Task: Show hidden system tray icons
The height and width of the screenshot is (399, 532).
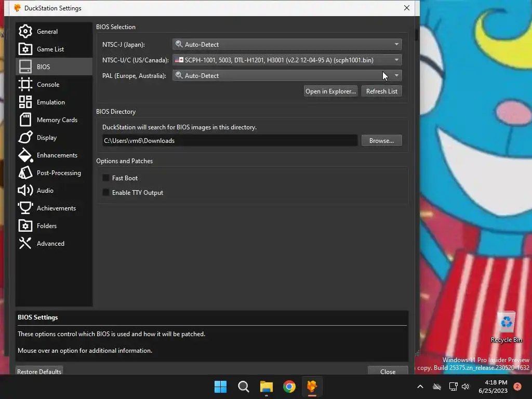Action: click(x=420, y=387)
